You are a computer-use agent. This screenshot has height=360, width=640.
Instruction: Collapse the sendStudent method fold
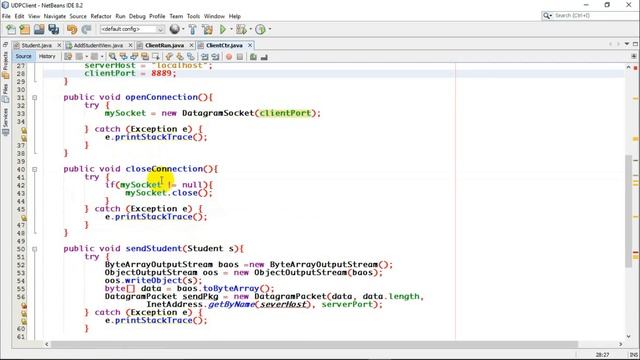pyautogui.click(x=35, y=249)
